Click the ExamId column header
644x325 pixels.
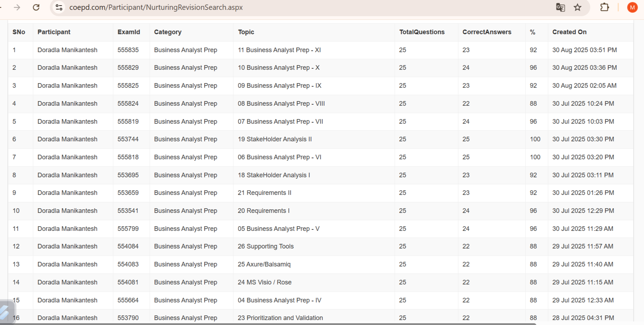pyautogui.click(x=129, y=32)
